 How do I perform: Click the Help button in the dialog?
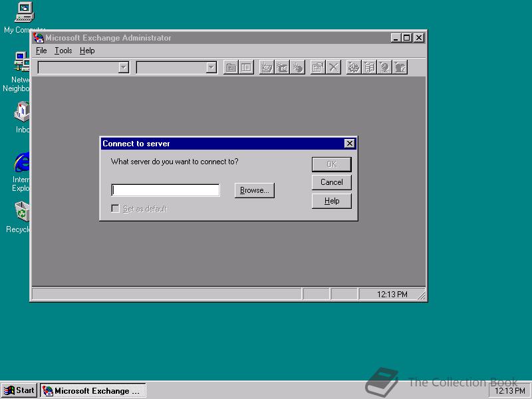click(x=331, y=201)
